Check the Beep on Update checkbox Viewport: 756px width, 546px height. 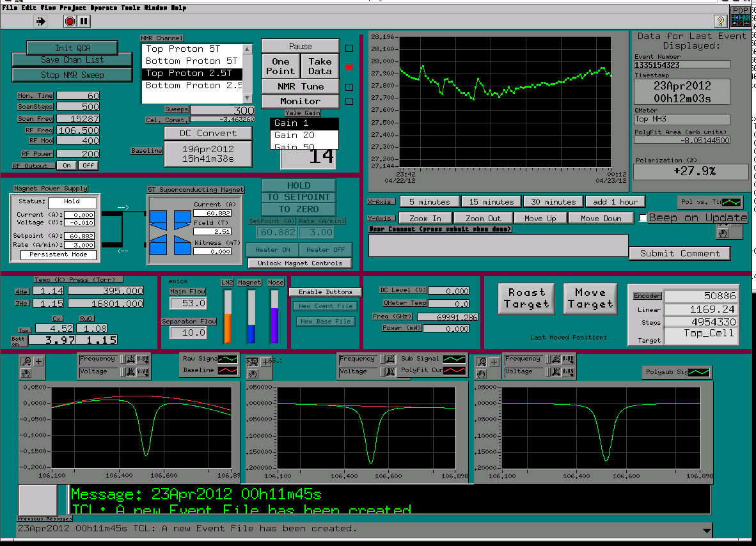point(643,218)
